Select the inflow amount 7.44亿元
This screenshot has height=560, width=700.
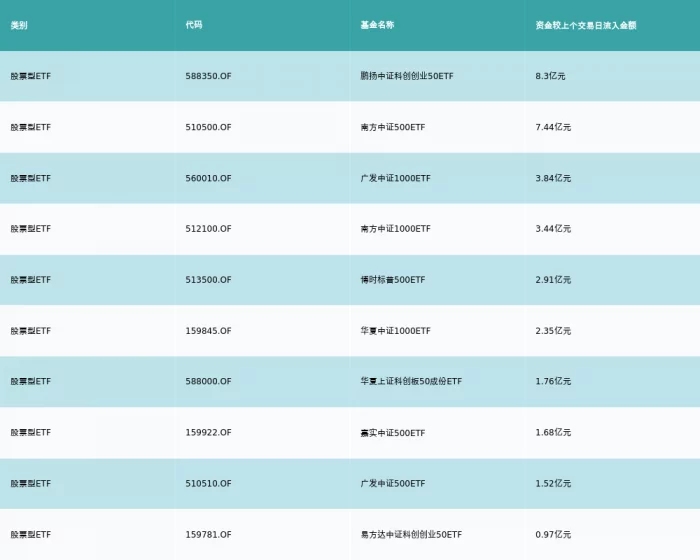[553, 127]
